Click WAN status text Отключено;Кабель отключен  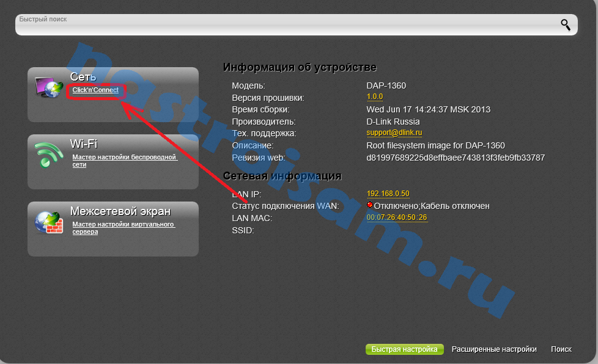pyautogui.click(x=432, y=206)
